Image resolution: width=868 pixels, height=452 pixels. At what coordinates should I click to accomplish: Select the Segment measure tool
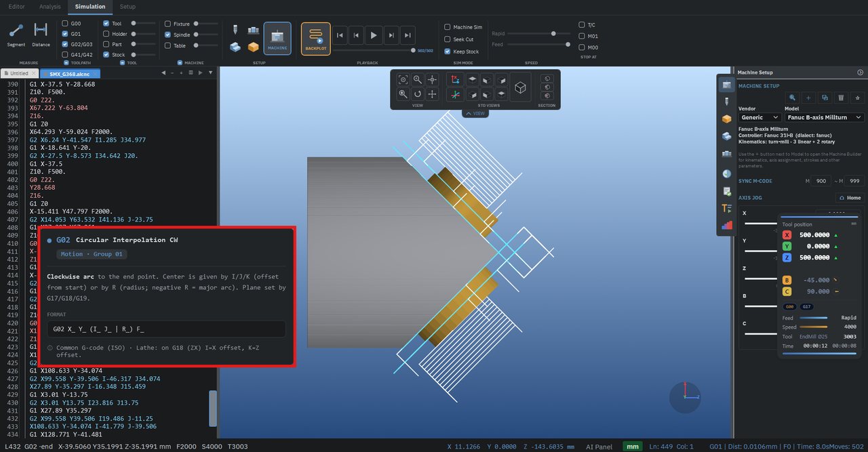16,35
